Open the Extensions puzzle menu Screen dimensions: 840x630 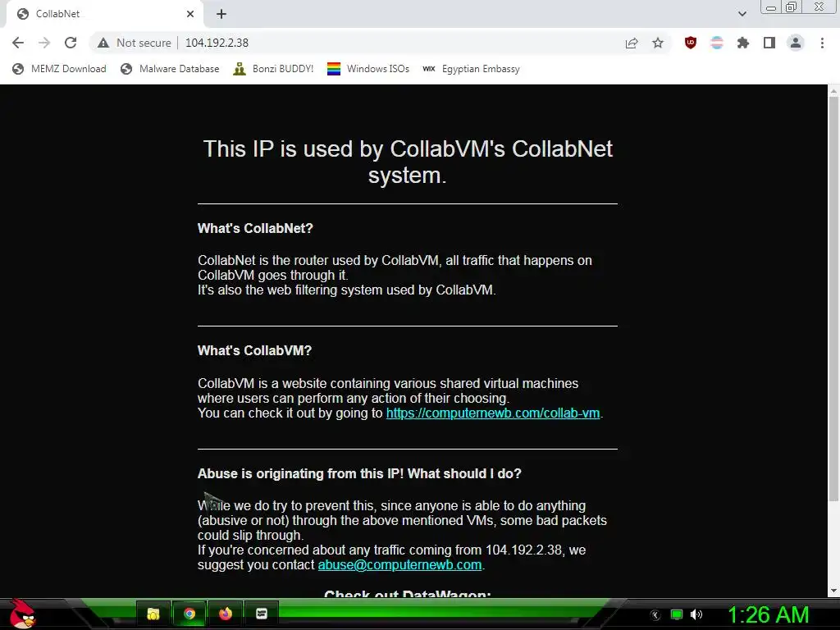click(743, 43)
